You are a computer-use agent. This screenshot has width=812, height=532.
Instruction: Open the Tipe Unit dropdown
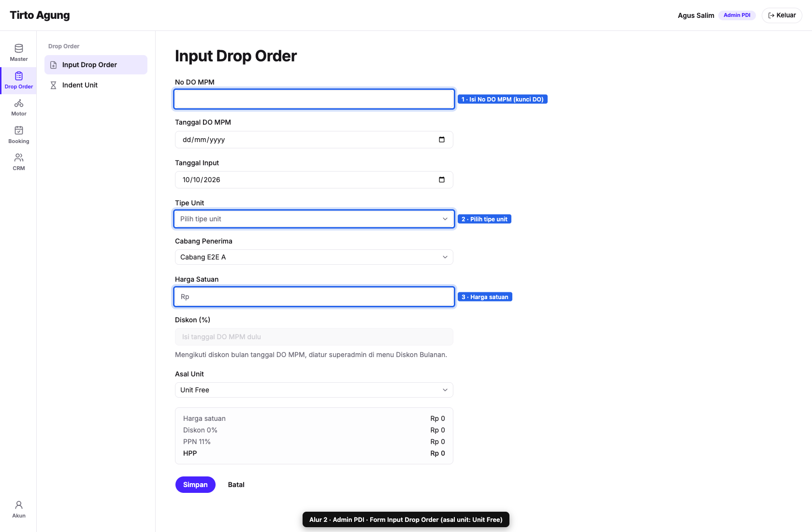(x=314, y=219)
